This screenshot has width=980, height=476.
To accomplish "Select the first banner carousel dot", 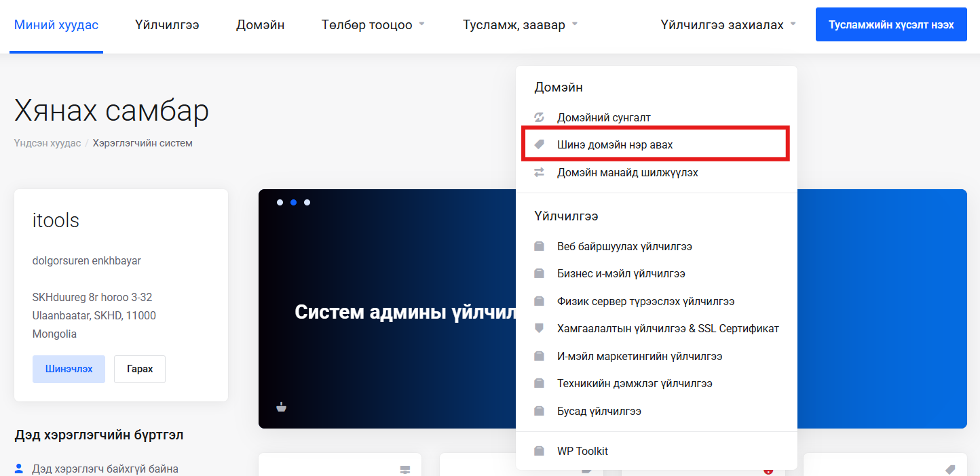I will [280, 202].
